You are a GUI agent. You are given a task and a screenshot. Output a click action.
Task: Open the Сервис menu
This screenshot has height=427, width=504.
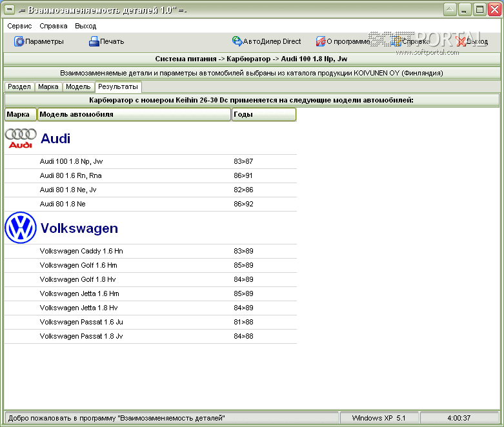[19, 26]
